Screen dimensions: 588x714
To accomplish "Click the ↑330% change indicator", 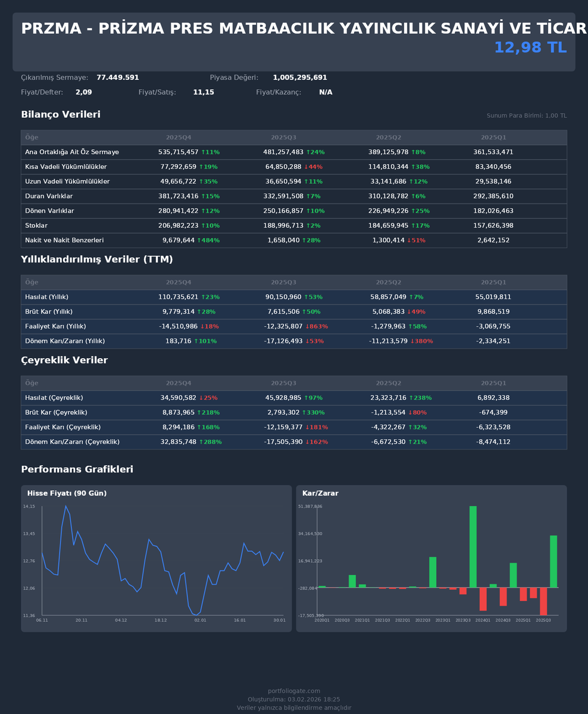I will tap(313, 412).
